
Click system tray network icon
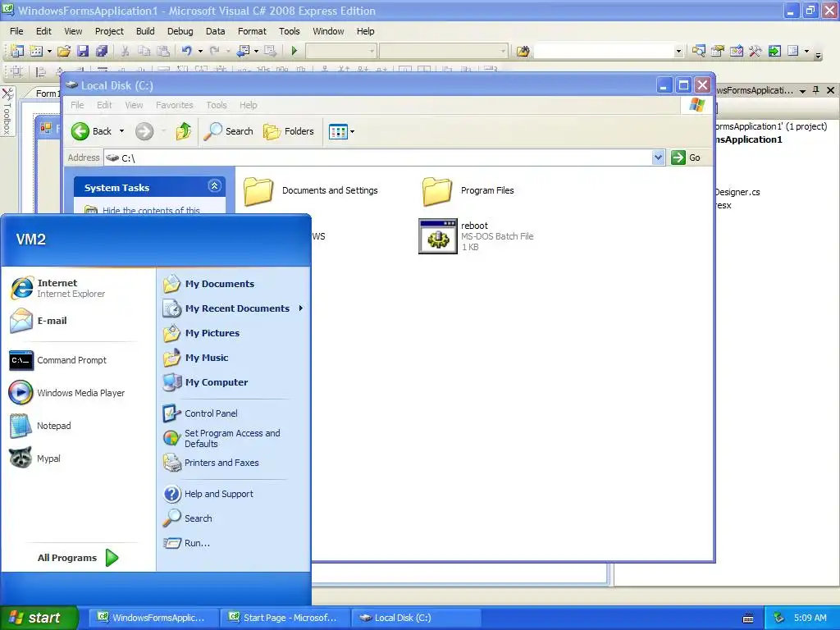point(779,618)
